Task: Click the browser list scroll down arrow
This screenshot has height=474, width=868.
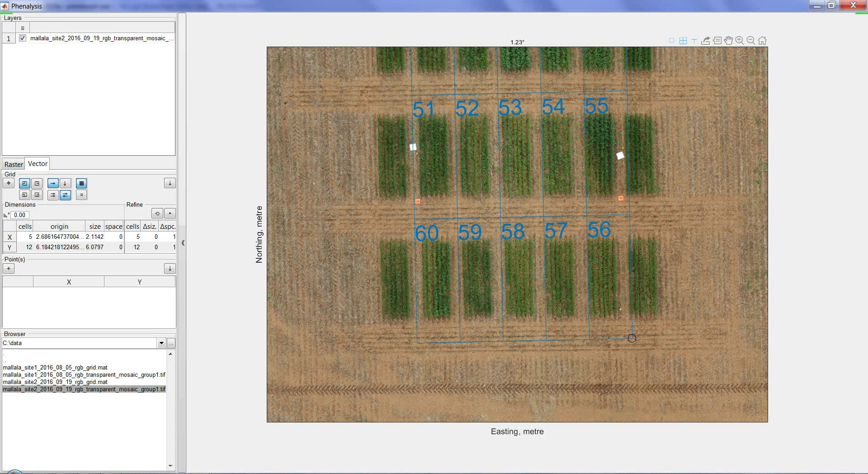Action: (x=170, y=466)
